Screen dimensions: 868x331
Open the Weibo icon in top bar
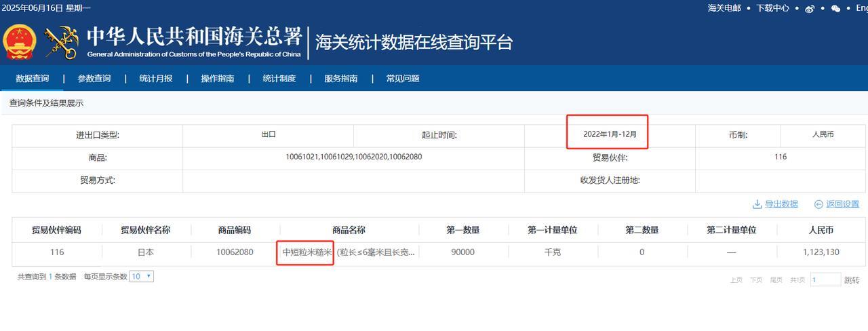810,8
